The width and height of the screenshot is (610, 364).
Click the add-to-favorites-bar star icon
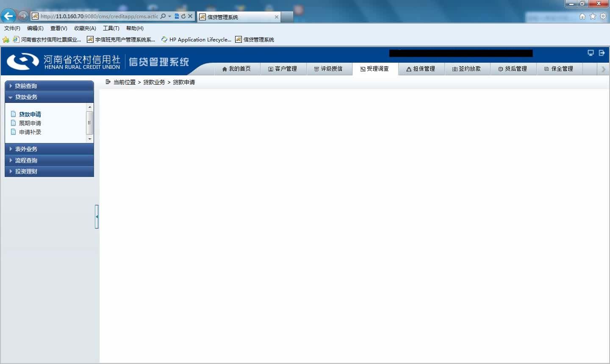[6, 39]
